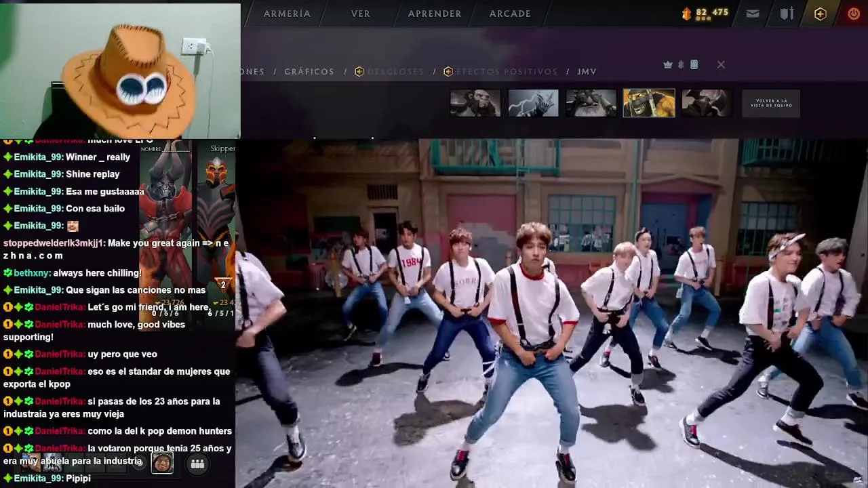The width and height of the screenshot is (868, 488).
Task: Click username stoppedwelderlk3mkjj1 in chat
Action: coord(54,243)
